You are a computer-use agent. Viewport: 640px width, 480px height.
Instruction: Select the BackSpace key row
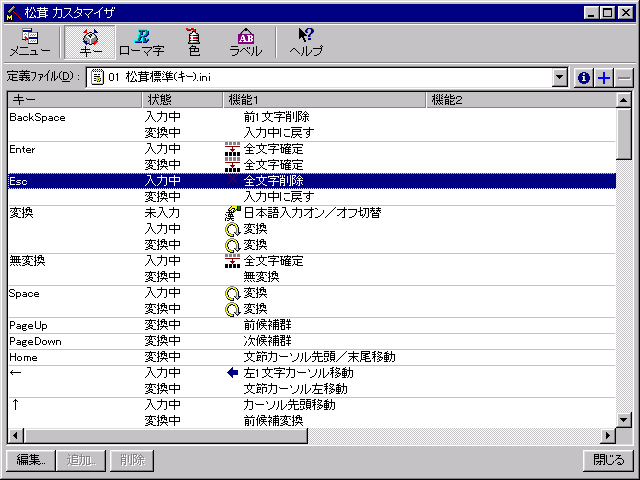[x=311, y=117]
